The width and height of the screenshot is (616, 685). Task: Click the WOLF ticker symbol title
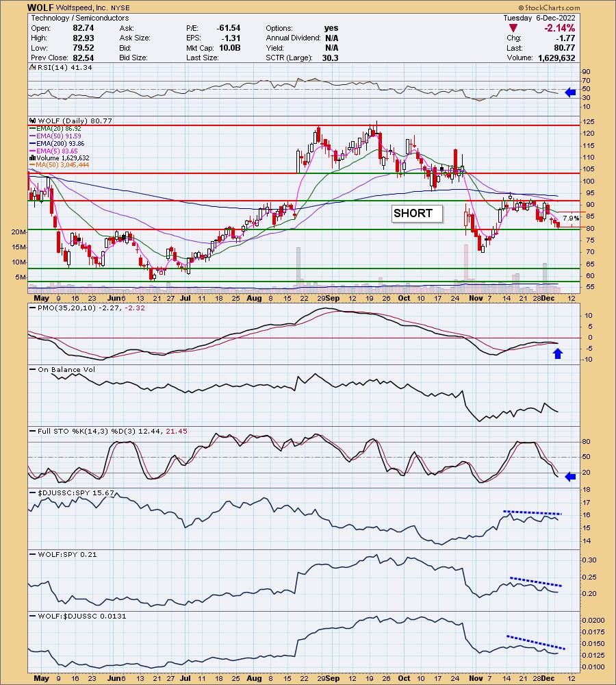[x=40, y=8]
